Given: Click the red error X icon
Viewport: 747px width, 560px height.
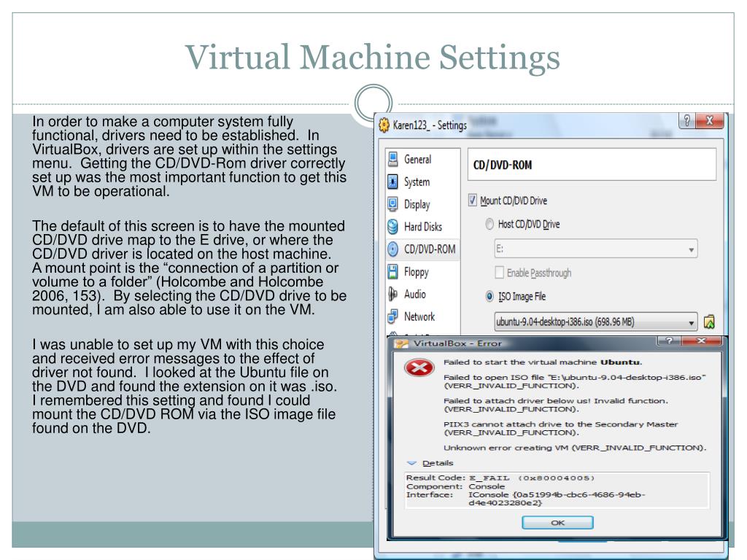Looking at the screenshot, I should pos(419,367).
